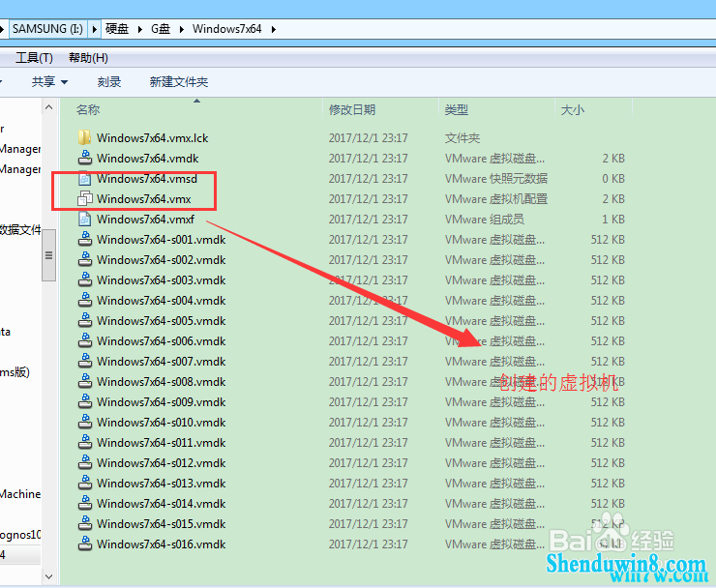
Task: Select the file name Windows7x64.vmx
Action: [x=144, y=199]
